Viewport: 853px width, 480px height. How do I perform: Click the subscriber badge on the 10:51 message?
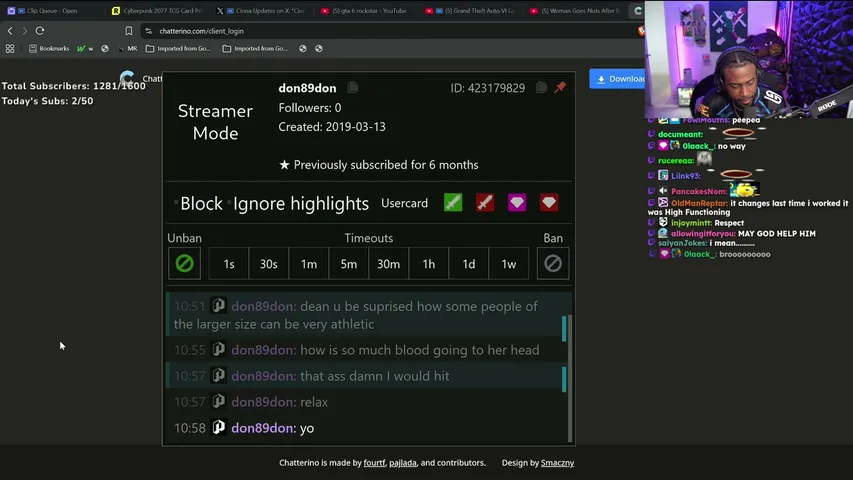pyautogui.click(x=219, y=305)
